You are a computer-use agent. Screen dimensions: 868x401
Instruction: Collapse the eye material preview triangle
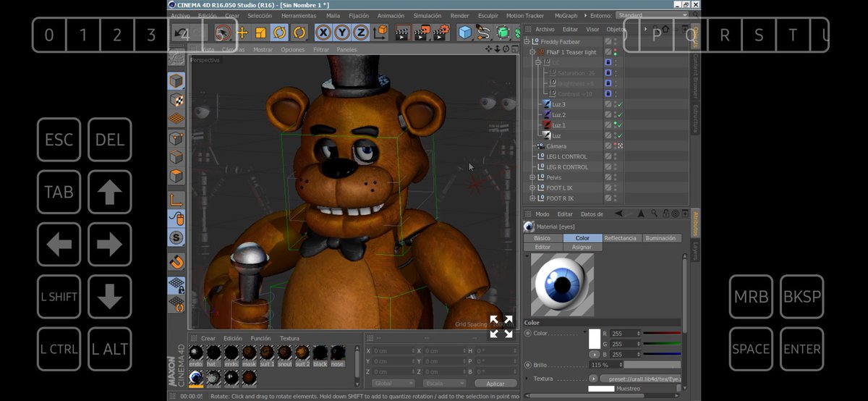coord(527,256)
